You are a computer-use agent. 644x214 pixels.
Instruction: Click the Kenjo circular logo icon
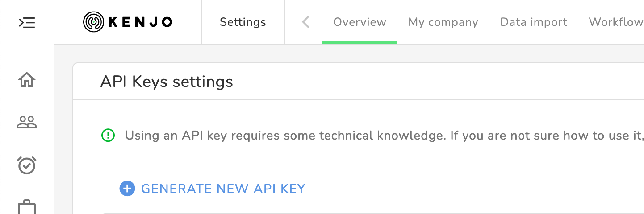(x=93, y=22)
